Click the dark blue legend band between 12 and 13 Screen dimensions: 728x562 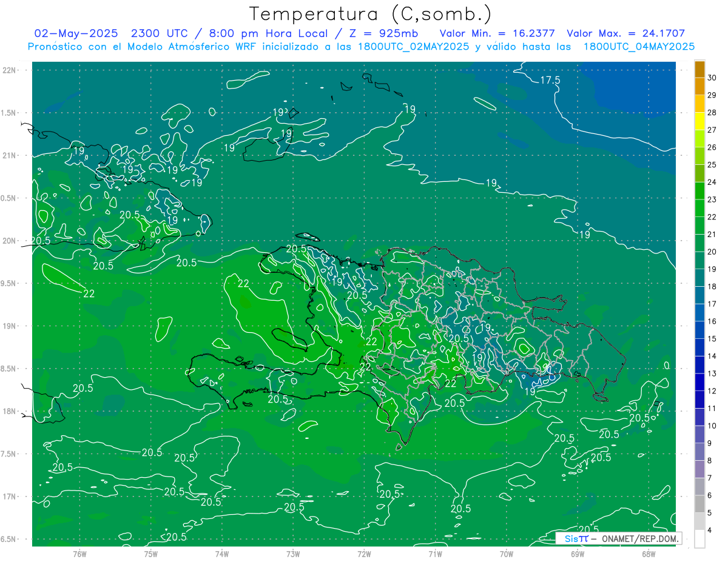point(699,382)
